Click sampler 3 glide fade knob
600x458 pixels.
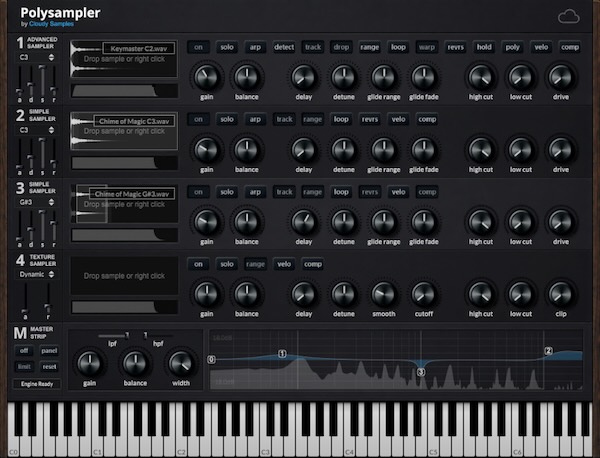[x=424, y=222]
